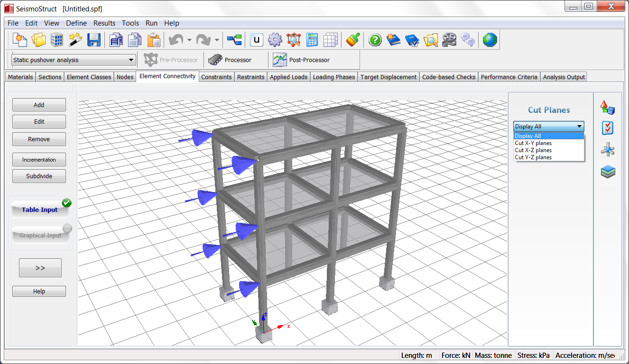Open the Post-Processor module
The width and height of the screenshot is (629, 364).
[302, 60]
